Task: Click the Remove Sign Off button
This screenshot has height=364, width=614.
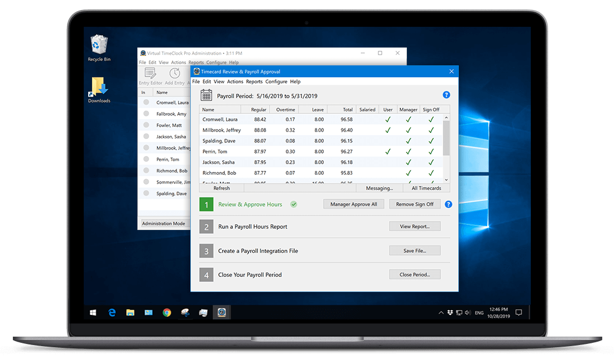Action: [415, 204]
